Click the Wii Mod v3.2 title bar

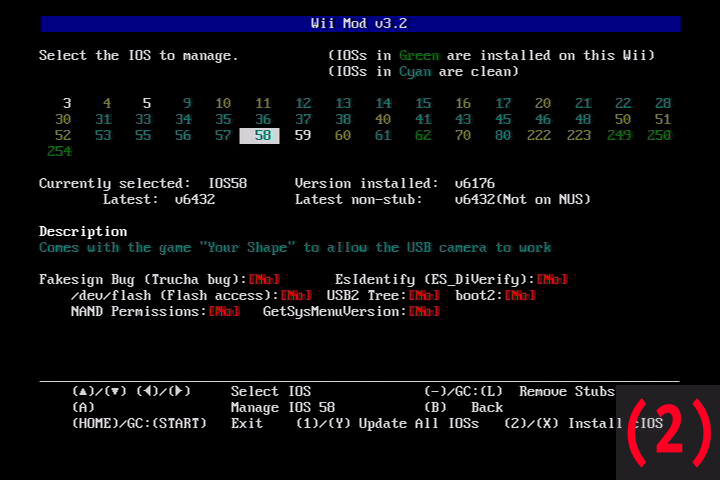(x=360, y=24)
